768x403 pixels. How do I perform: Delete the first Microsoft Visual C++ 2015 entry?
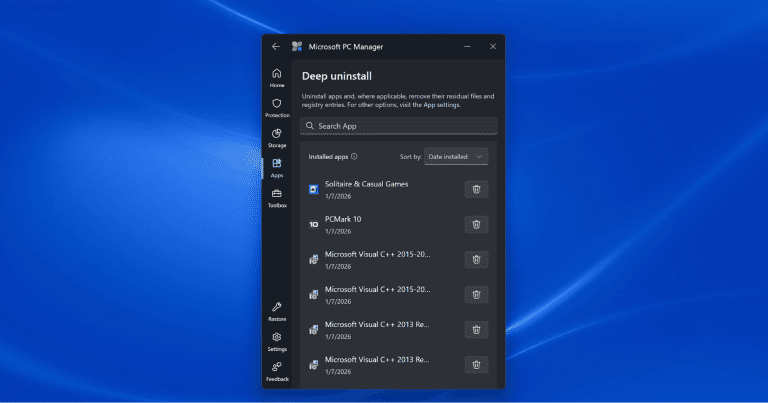coord(476,259)
